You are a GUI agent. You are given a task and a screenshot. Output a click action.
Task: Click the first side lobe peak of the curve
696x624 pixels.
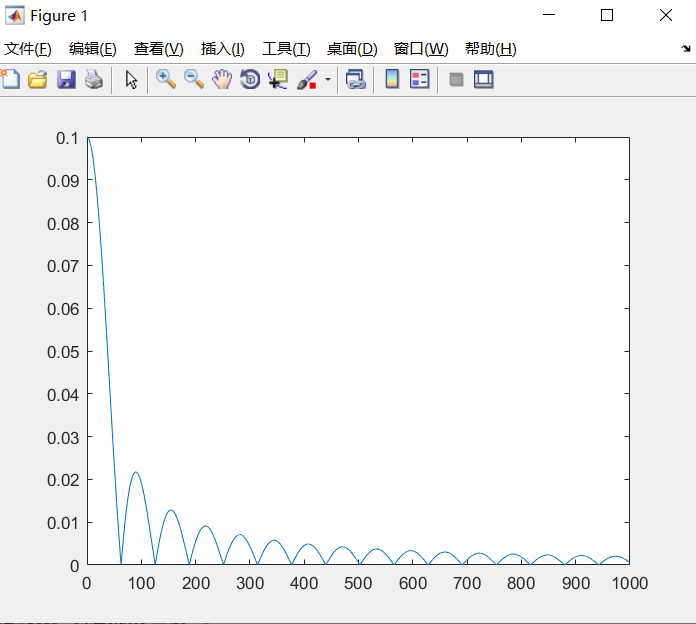point(135,472)
